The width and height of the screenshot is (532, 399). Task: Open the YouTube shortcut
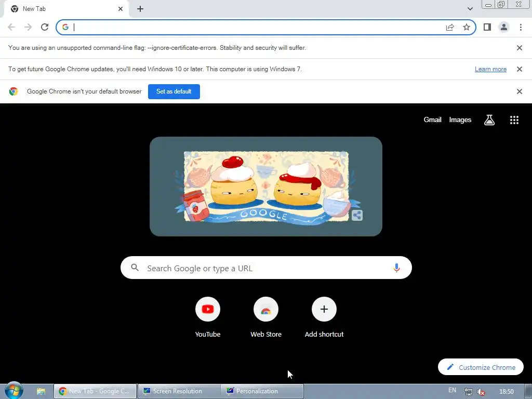[208, 317]
